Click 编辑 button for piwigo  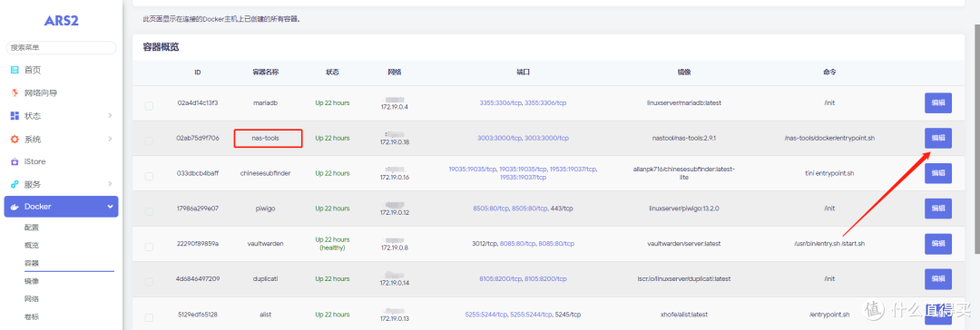(x=938, y=209)
